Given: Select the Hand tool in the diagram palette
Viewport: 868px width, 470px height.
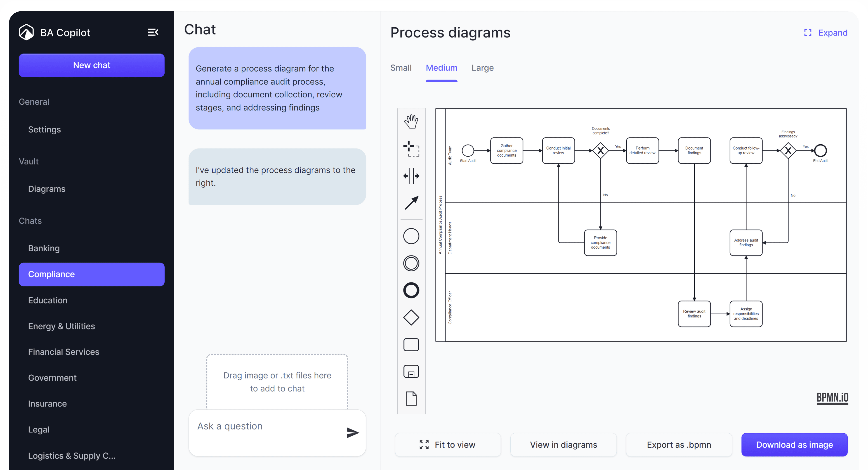Looking at the screenshot, I should point(411,121).
